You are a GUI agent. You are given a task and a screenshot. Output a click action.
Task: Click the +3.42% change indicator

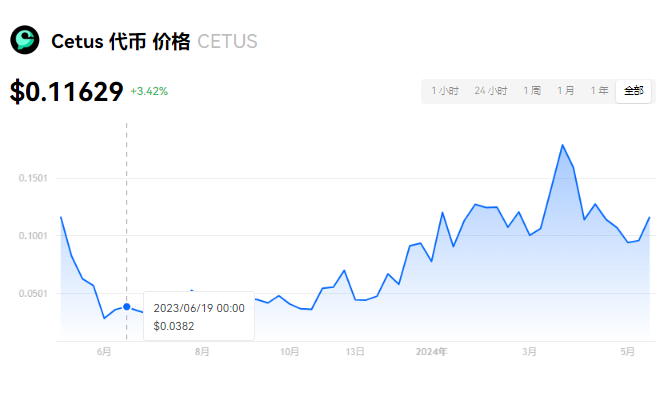click(149, 91)
